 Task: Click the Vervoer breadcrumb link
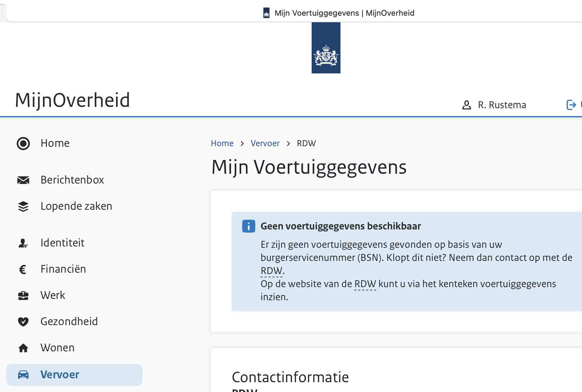[265, 143]
